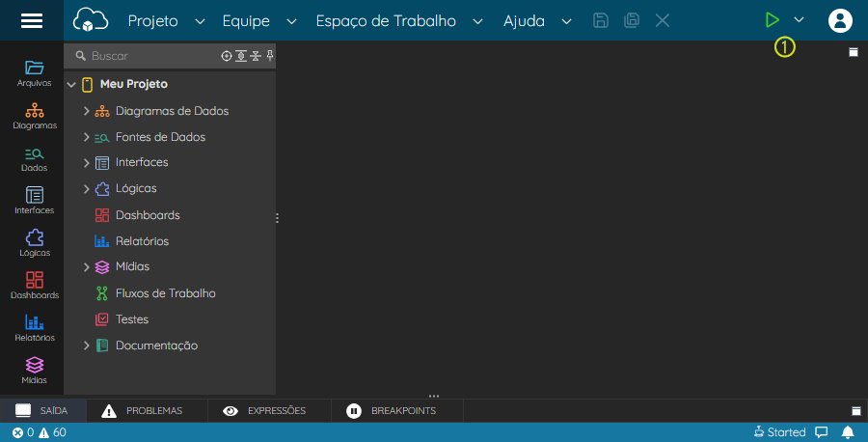Viewport: 868px width, 442px height.
Task: Open Relatórios in the left sidebar
Action: tap(35, 328)
